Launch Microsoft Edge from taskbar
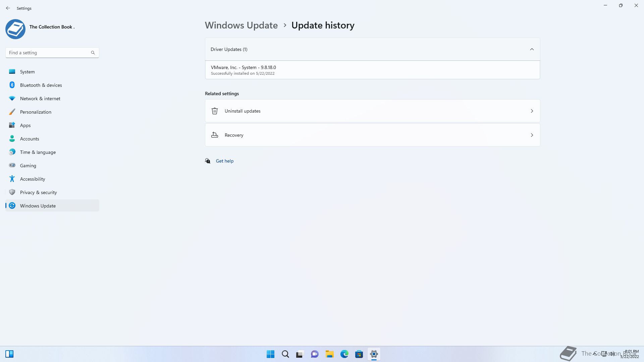 pyautogui.click(x=344, y=354)
